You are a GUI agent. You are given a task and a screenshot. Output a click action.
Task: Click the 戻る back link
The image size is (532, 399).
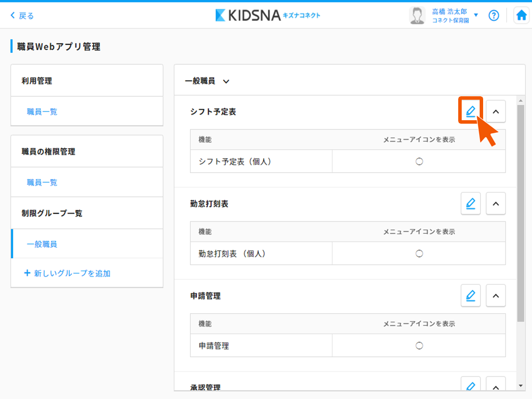[22, 15]
